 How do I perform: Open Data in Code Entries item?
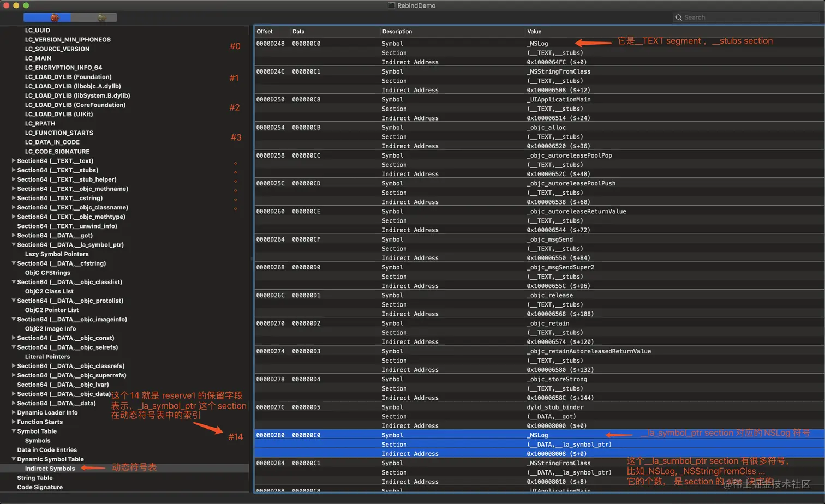(47, 450)
